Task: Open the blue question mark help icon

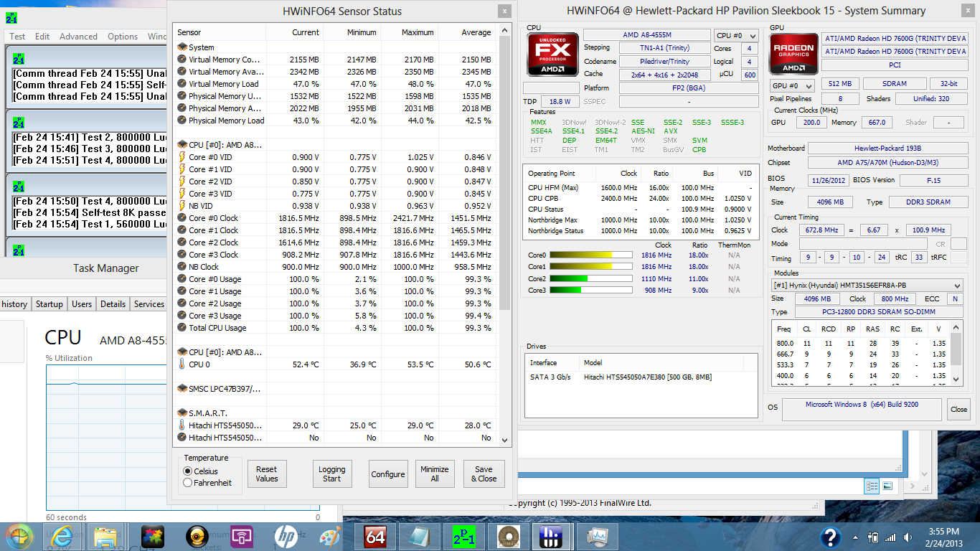Action: [x=831, y=537]
